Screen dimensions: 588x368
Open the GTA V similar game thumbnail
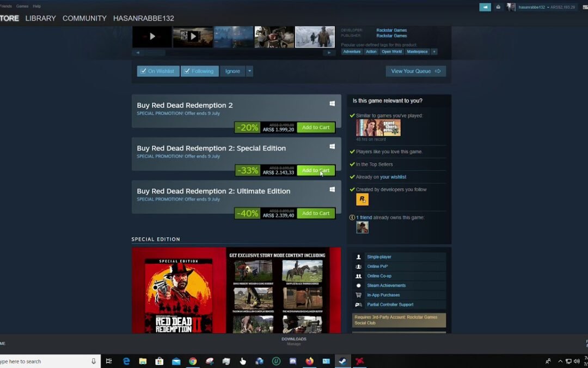pos(378,128)
